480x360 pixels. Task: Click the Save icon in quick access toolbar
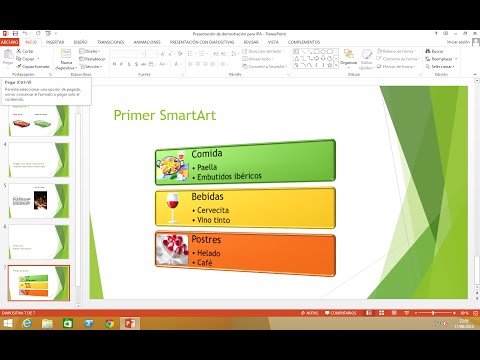point(15,33)
